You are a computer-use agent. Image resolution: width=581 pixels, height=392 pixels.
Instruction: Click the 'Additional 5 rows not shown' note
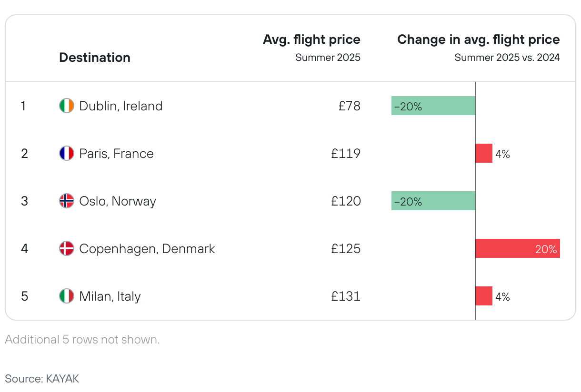click(x=82, y=340)
